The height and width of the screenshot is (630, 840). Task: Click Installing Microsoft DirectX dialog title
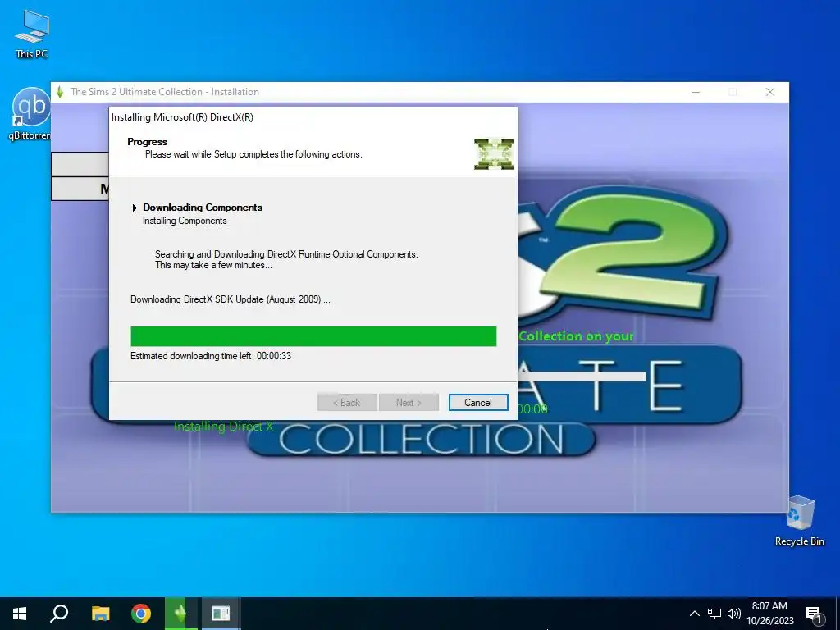(182, 117)
